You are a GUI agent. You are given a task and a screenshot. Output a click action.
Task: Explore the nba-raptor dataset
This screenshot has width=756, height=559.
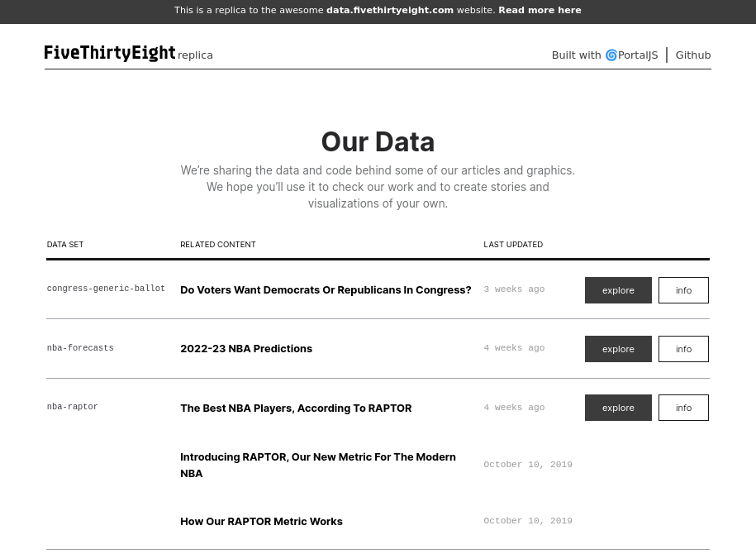click(x=618, y=408)
